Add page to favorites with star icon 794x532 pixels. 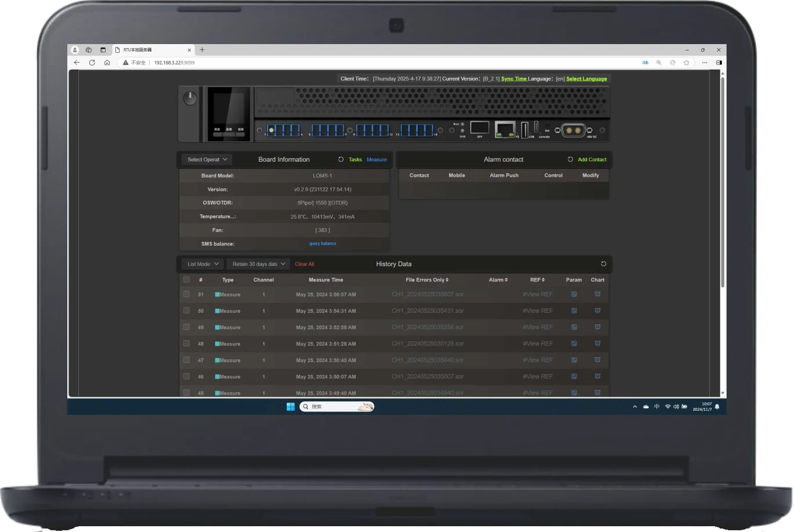[x=687, y=62]
